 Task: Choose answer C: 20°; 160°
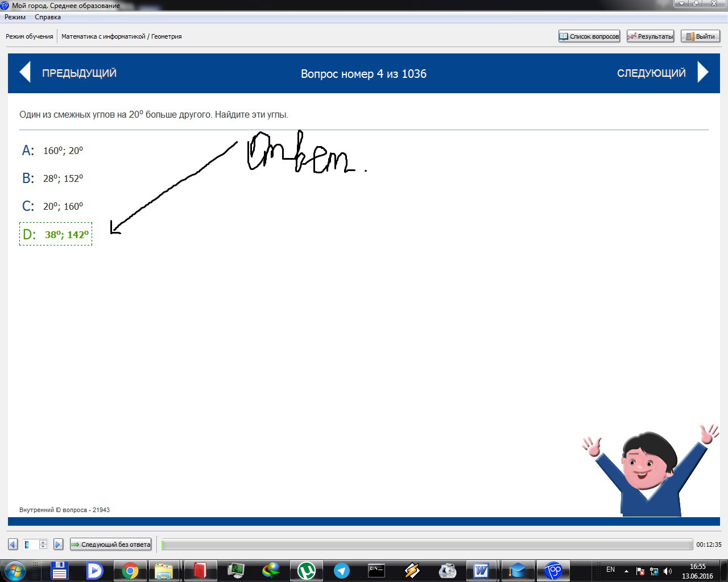(x=63, y=206)
